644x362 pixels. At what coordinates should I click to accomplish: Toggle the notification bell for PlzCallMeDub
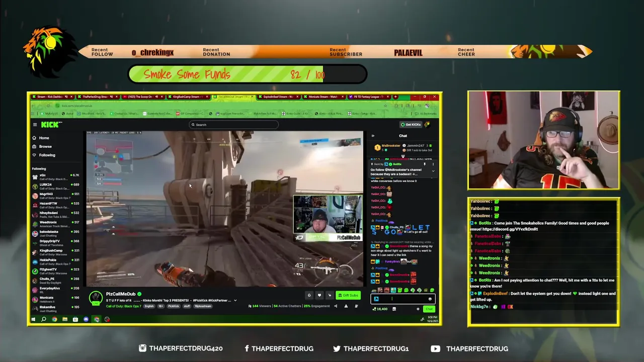(309, 295)
